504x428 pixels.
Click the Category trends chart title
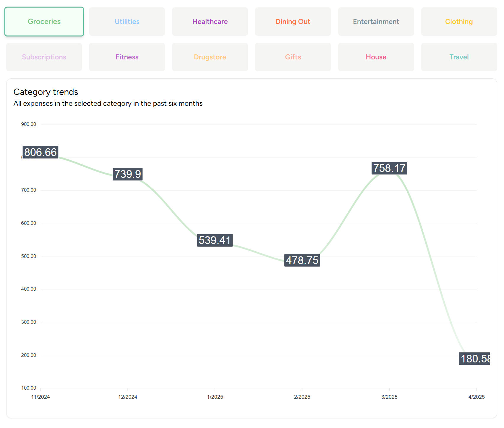click(46, 92)
